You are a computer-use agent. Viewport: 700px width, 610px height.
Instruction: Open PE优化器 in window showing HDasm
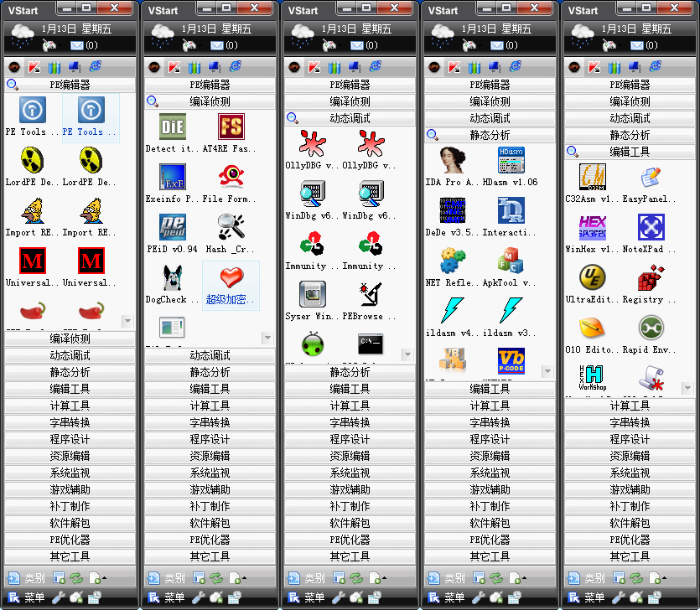(490, 540)
